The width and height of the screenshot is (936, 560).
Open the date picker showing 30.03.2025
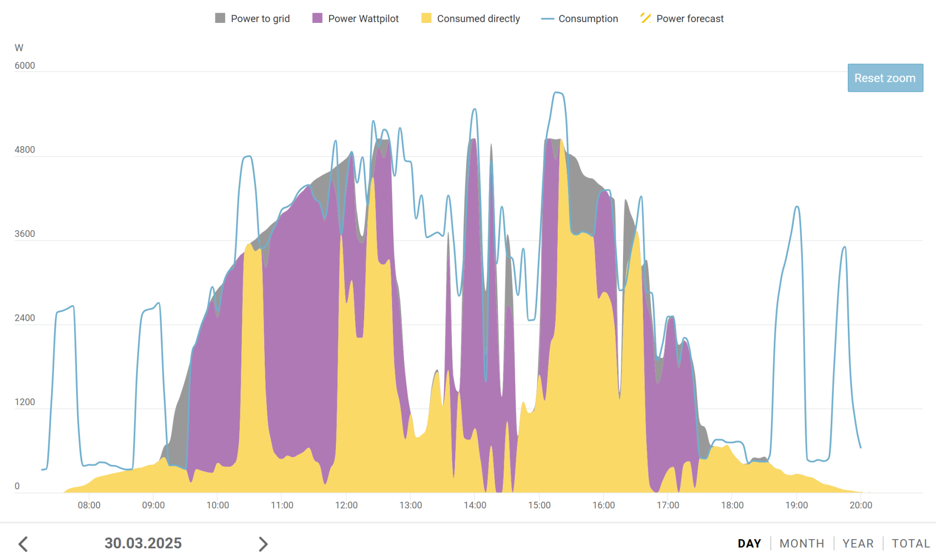(143, 543)
